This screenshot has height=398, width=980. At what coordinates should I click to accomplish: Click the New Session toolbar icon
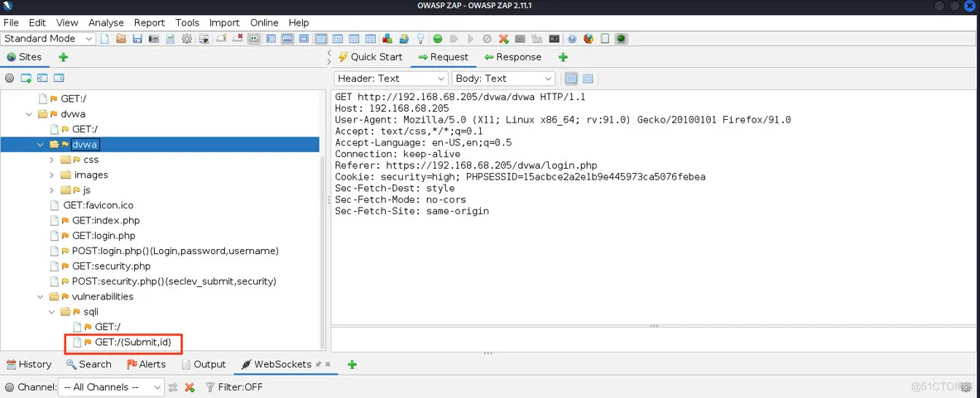pos(104,39)
